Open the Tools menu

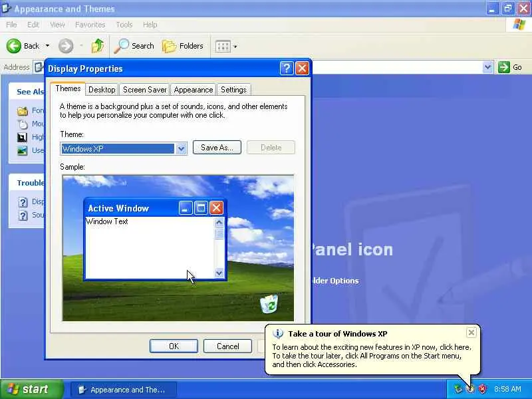(124, 25)
